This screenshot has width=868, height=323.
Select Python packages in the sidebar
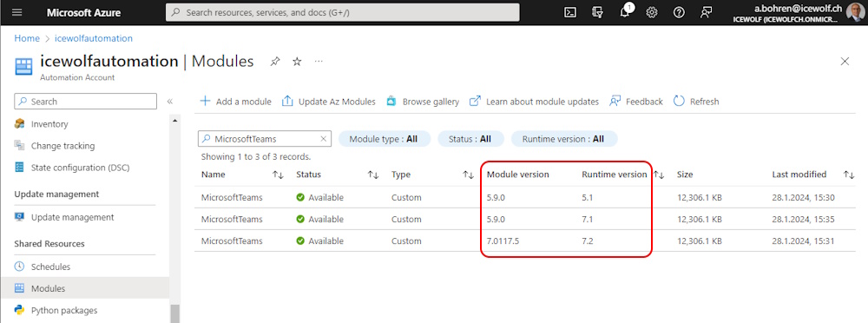point(64,310)
